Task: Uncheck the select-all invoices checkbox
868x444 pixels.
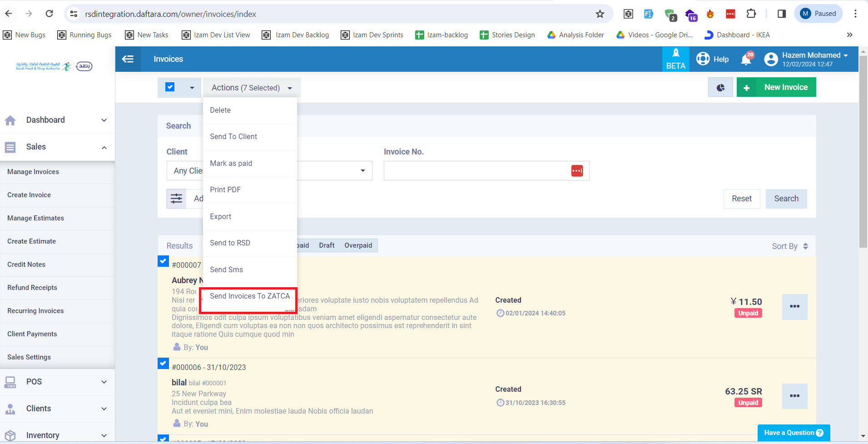Action: click(x=170, y=87)
